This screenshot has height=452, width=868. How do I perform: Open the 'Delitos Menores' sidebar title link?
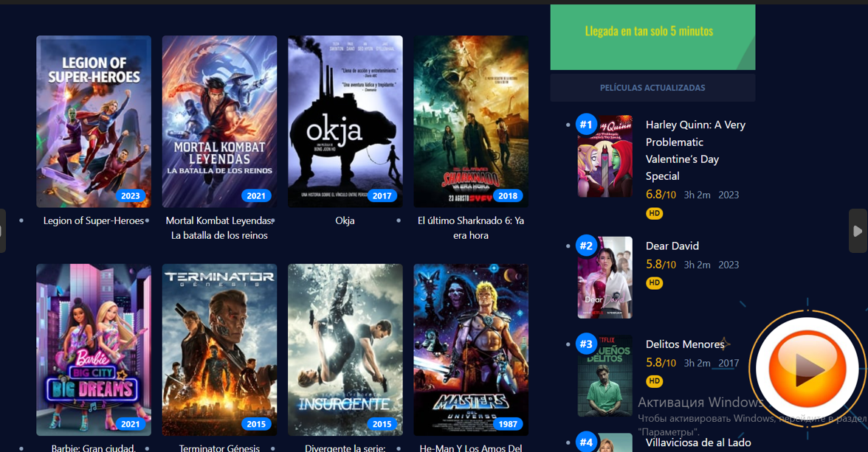pos(685,344)
